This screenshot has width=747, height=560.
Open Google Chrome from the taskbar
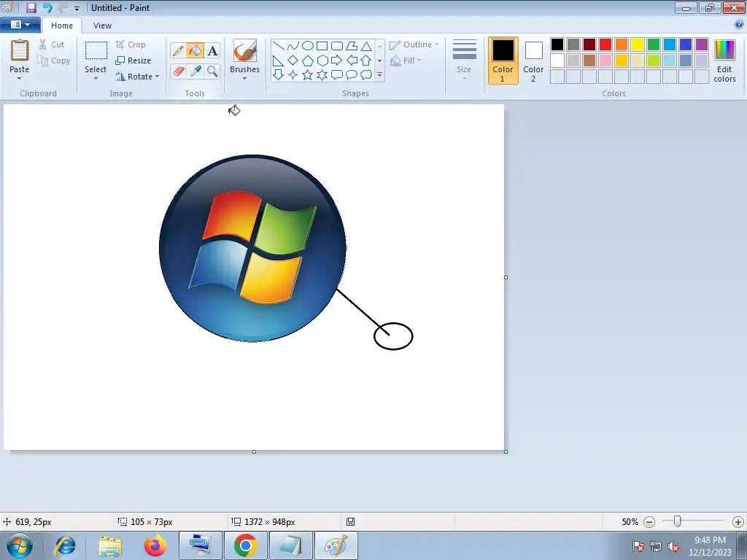(245, 545)
